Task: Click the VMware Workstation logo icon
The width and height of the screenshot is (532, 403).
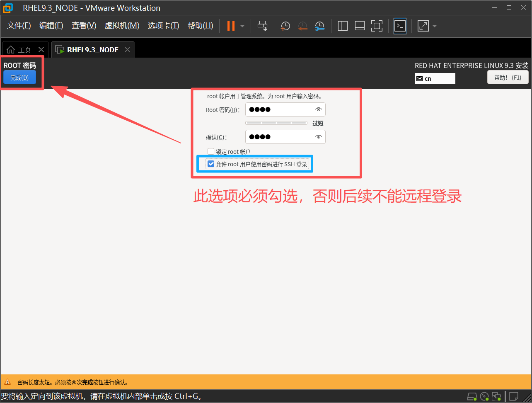Action: tap(7, 8)
